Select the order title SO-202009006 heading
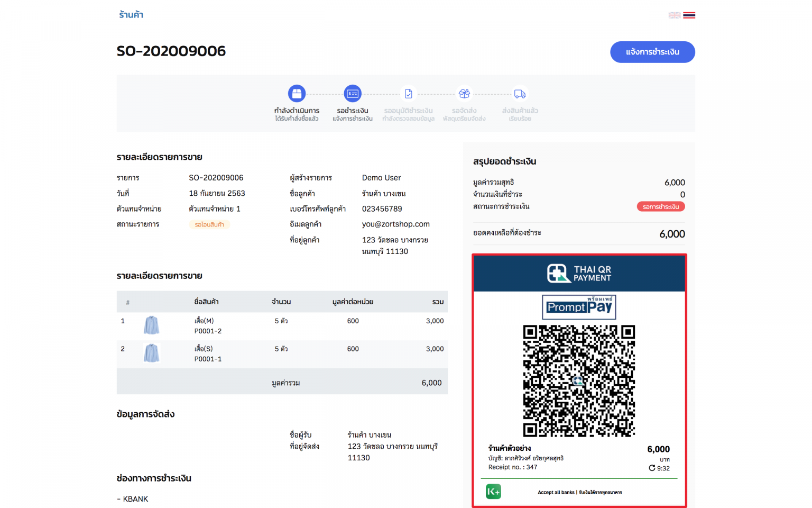This screenshot has width=812, height=508. click(171, 51)
